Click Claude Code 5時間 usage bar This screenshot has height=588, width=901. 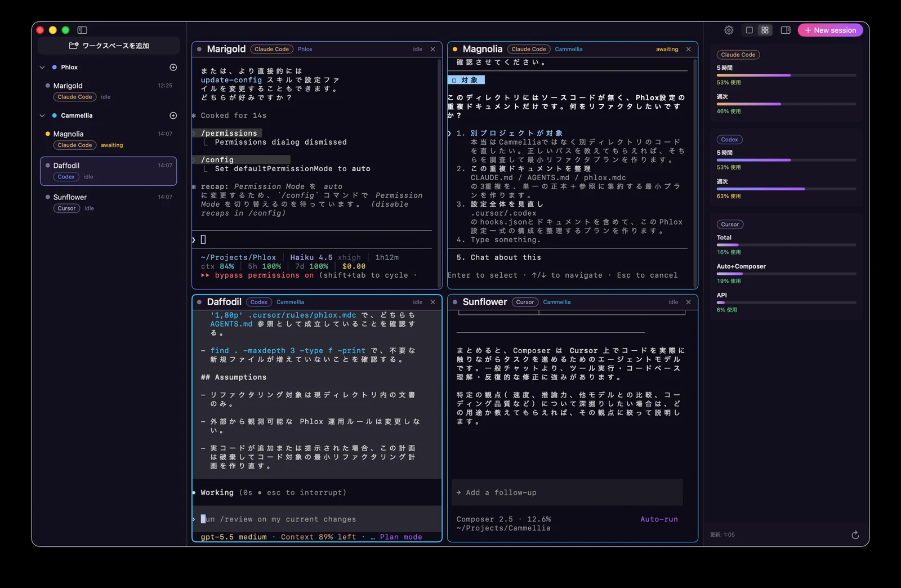(x=787, y=75)
